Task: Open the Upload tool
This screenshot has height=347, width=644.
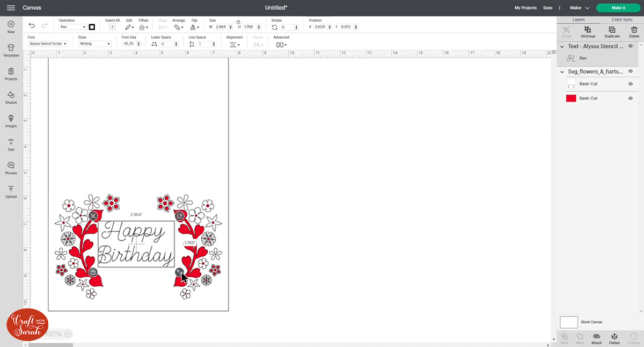Action: click(11, 191)
